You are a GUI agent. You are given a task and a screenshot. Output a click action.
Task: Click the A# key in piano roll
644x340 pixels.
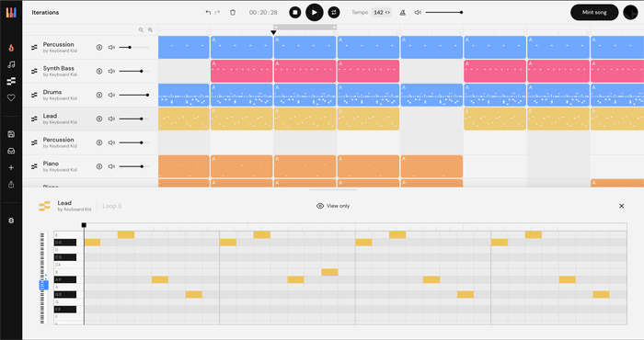(65, 279)
